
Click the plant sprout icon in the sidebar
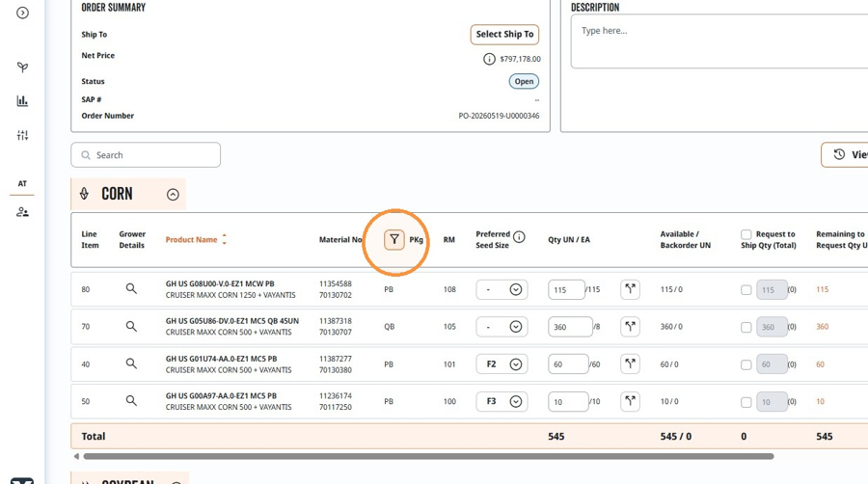point(22,67)
